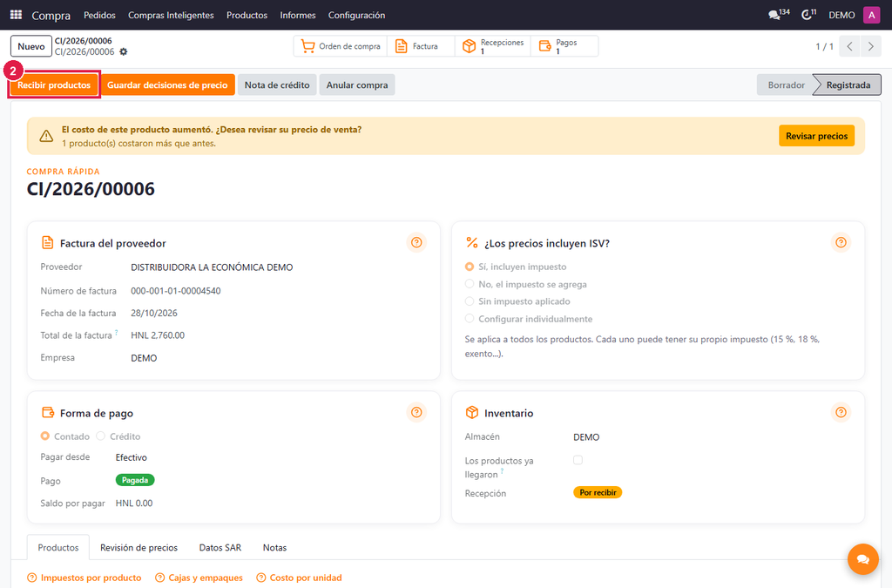Switch to the Notas tab

[x=274, y=548]
